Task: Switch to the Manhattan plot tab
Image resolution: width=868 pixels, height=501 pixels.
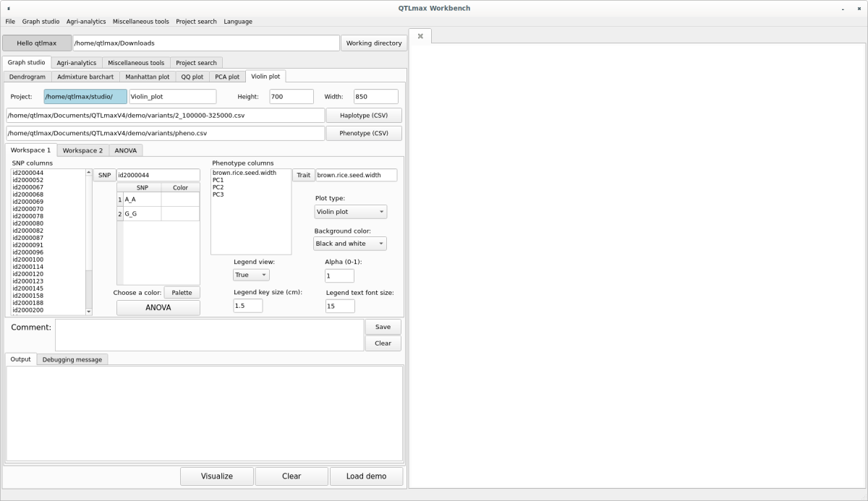Action: 147,77
